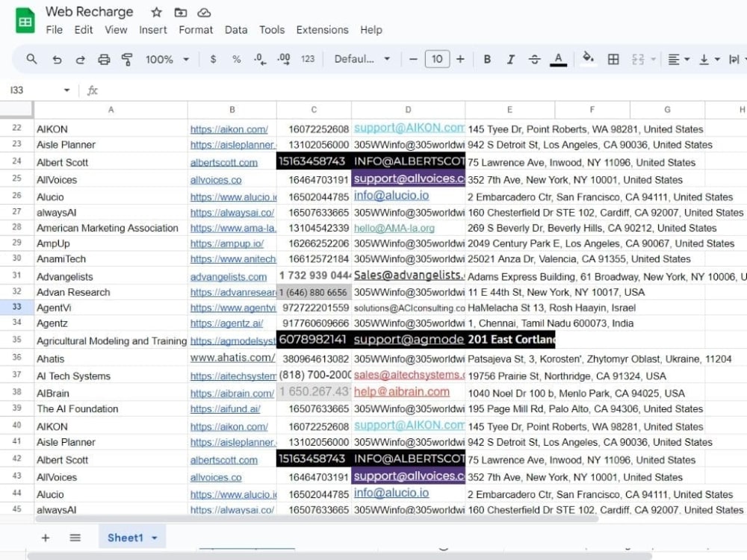Open the Insert menu

(x=153, y=30)
